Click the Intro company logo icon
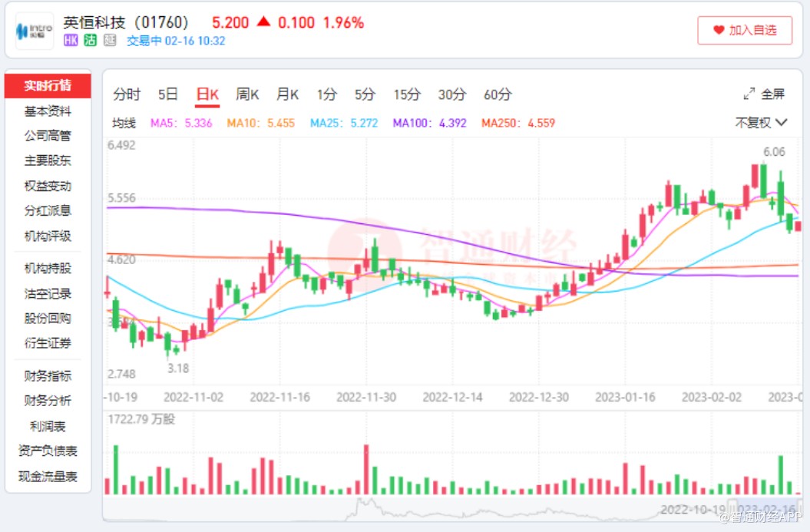Screen dimensions: 810x532 [x=35, y=31]
